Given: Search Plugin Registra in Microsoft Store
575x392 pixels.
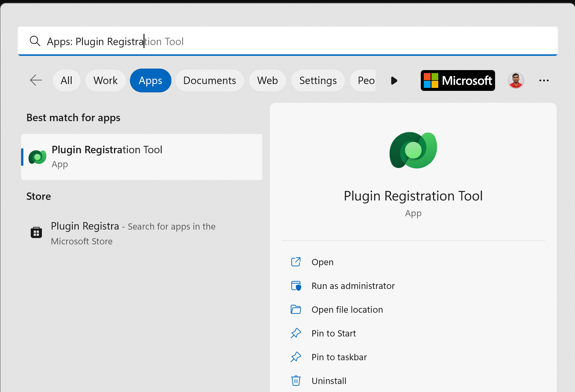Looking at the screenshot, I should [142, 233].
